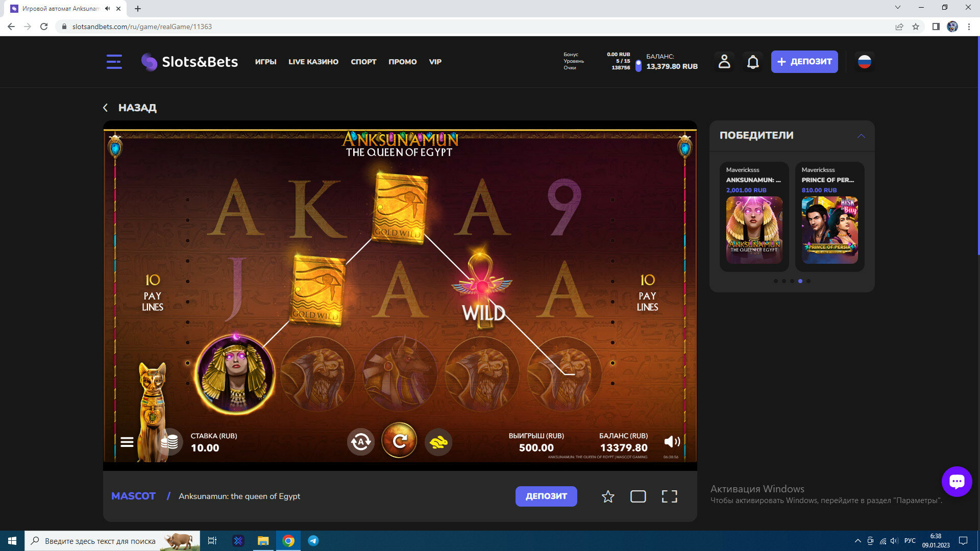Open the user profile icon
Viewport: 980px width, 551px height.
pos(724,62)
